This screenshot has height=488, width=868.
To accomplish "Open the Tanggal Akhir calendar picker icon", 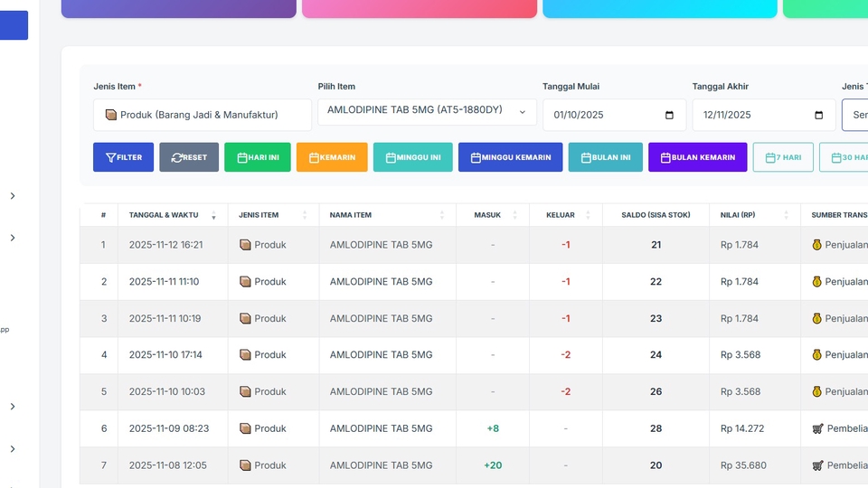I will pyautogui.click(x=819, y=115).
